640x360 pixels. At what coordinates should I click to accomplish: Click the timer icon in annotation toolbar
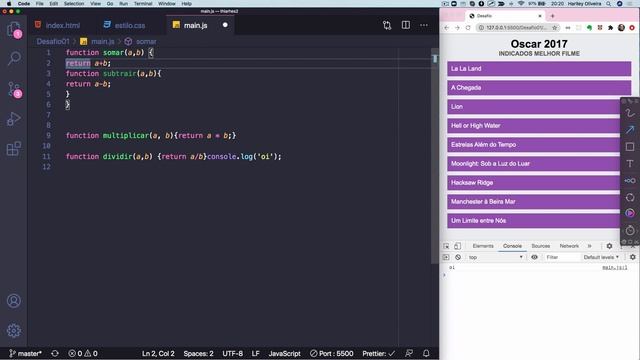coord(630,230)
